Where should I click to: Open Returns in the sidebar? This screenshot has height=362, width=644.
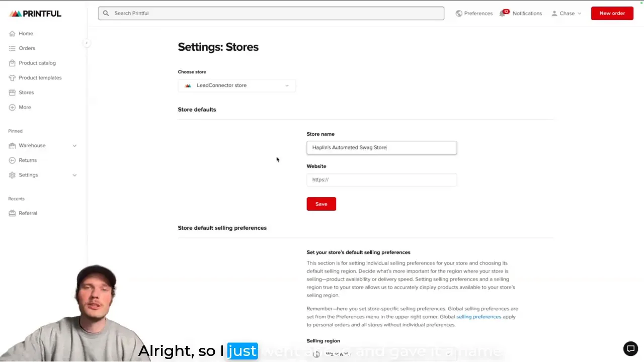click(28, 160)
